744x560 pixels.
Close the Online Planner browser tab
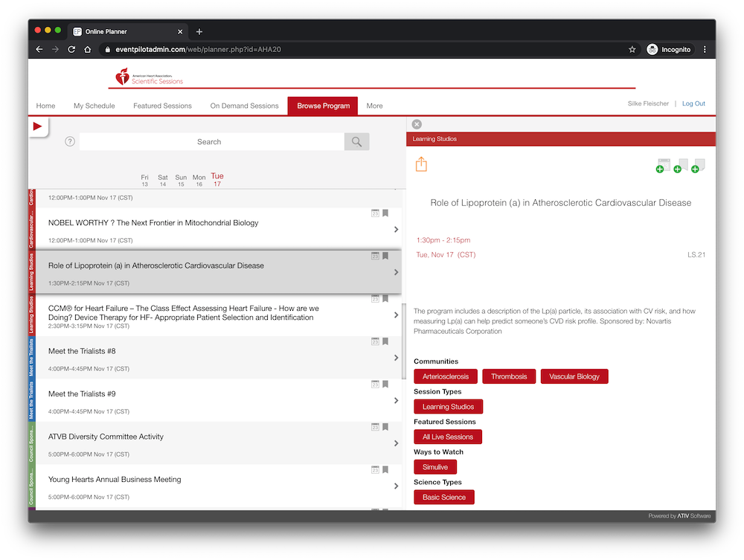click(x=180, y=32)
